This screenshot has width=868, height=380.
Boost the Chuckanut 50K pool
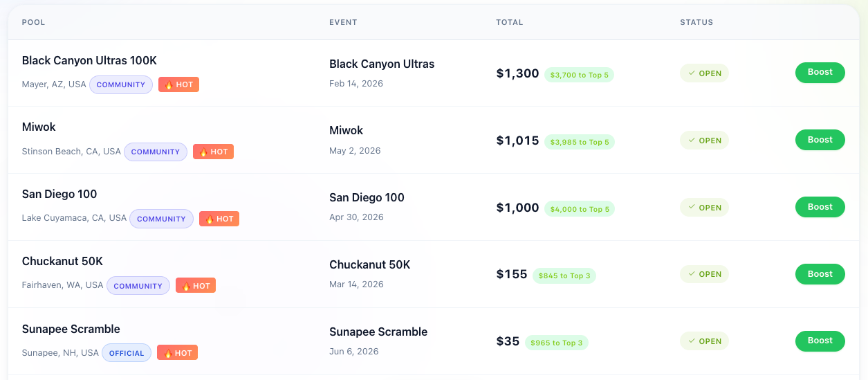[820, 274]
